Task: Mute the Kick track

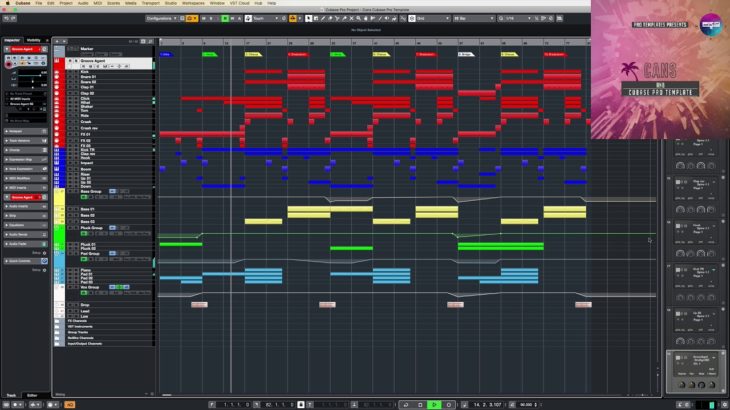Action: pos(70,72)
